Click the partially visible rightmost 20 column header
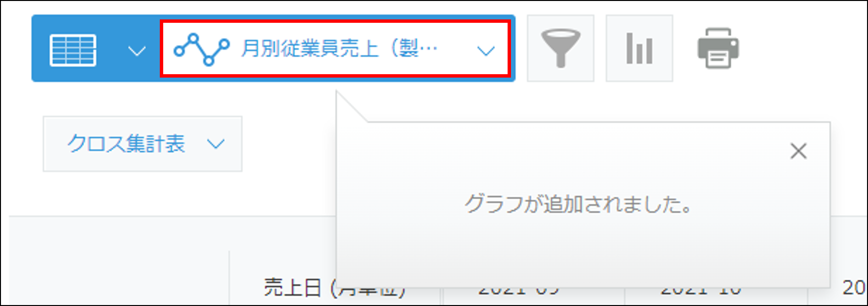 854,288
